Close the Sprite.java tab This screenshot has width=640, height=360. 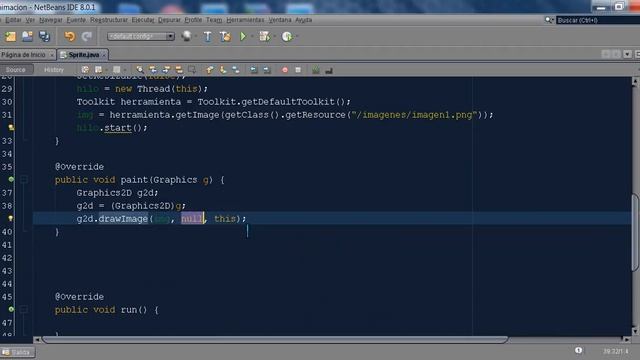(104, 55)
